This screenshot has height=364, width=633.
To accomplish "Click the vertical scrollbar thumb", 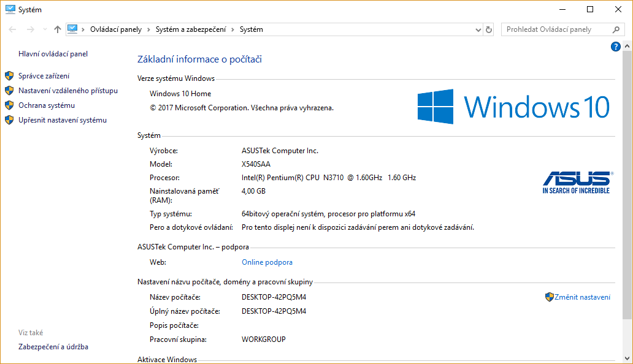I will pyautogui.click(x=627, y=186).
